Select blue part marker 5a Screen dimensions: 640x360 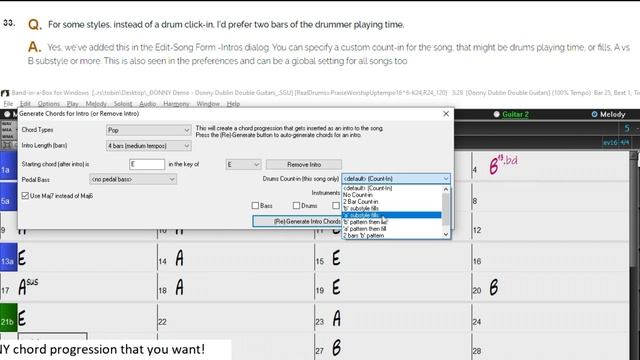point(8,197)
